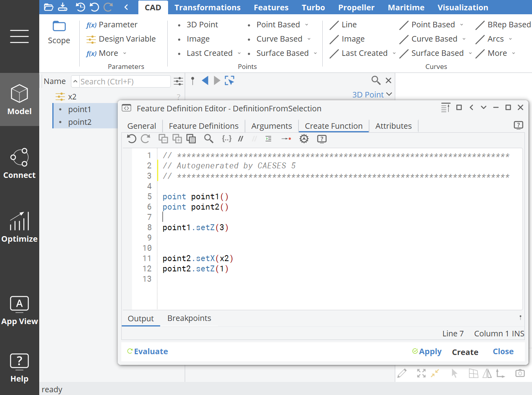Screen dimensions: 532x395
Task: Click the pencil edit icon in viewport bar
Action: tap(402, 373)
